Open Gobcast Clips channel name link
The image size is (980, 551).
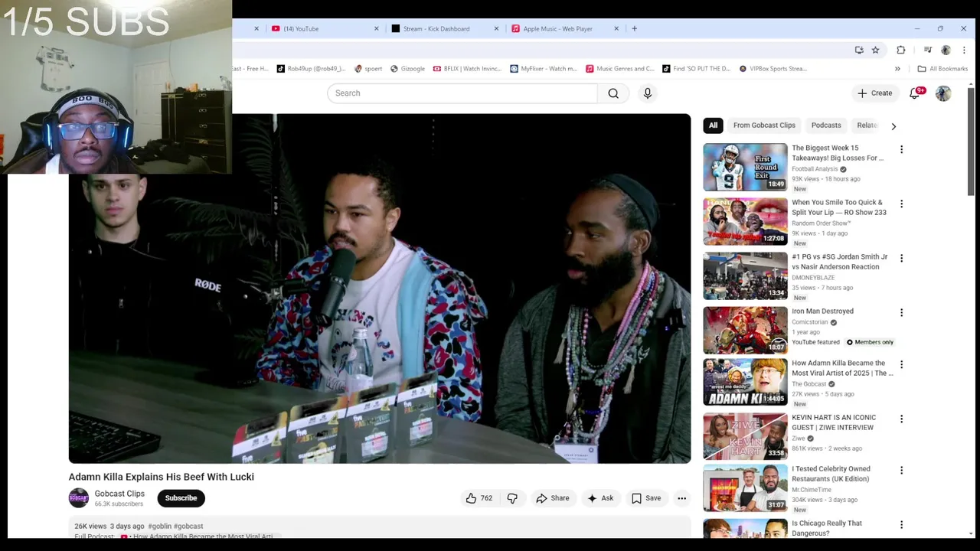tap(119, 494)
